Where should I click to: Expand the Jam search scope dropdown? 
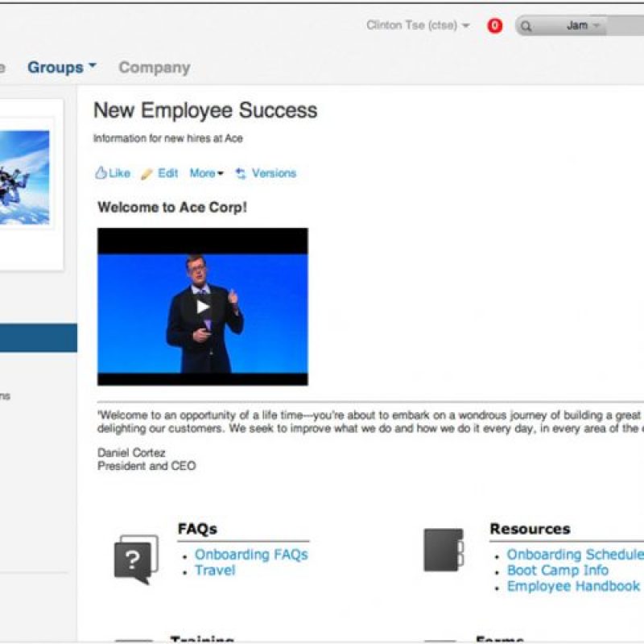point(583,26)
